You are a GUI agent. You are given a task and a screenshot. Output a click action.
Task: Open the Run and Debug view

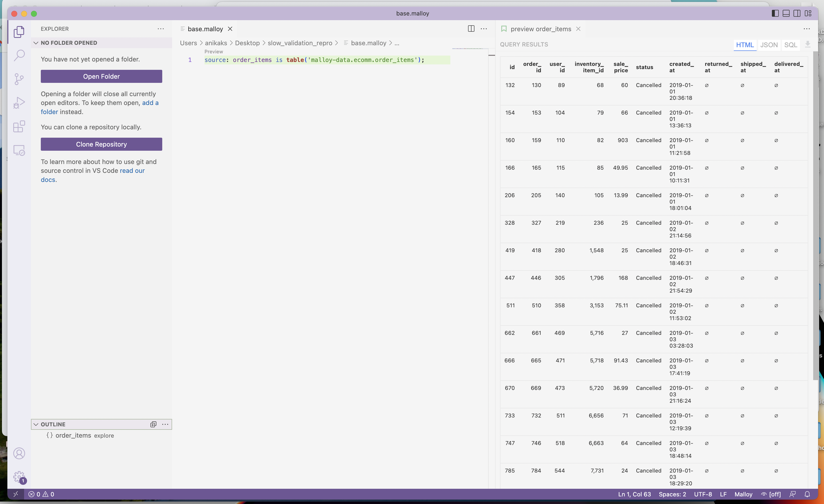19,102
